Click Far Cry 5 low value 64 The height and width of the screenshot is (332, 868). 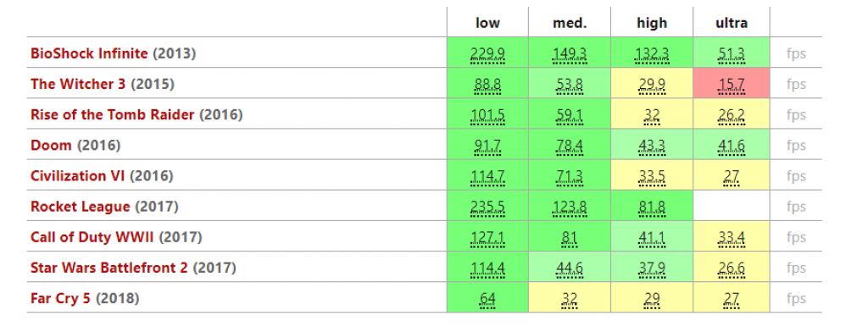click(487, 299)
